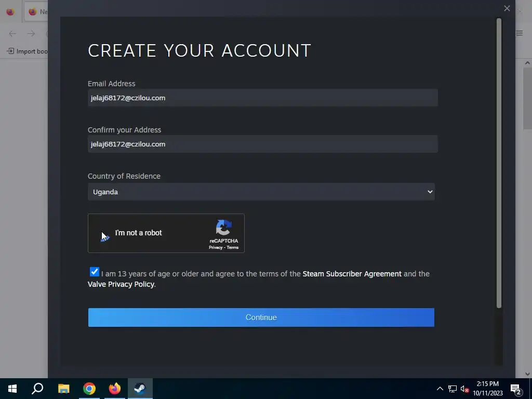532x399 pixels.
Task: Close the Steam account dialog
Action: (507, 8)
